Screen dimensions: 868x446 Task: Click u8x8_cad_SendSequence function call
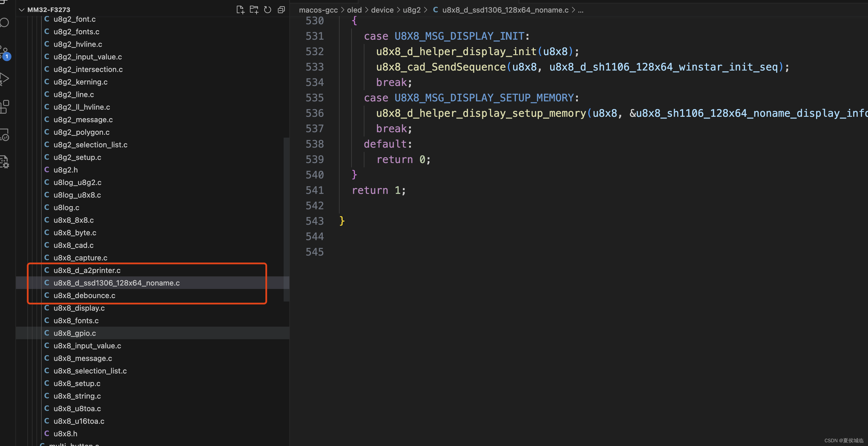441,67
